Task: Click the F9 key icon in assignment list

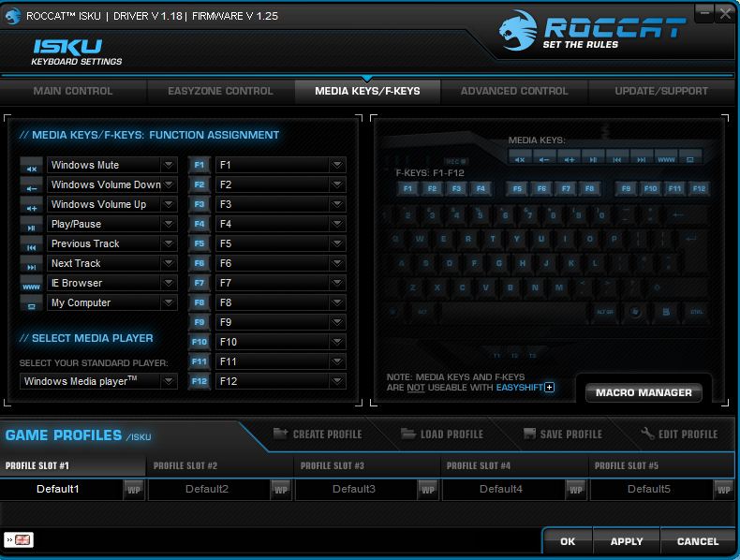Action: [x=200, y=322]
